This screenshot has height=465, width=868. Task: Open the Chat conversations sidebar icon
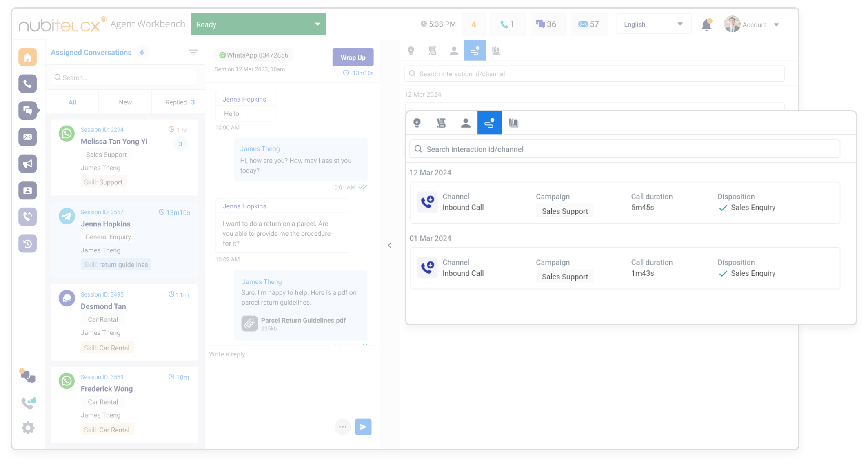(x=27, y=111)
